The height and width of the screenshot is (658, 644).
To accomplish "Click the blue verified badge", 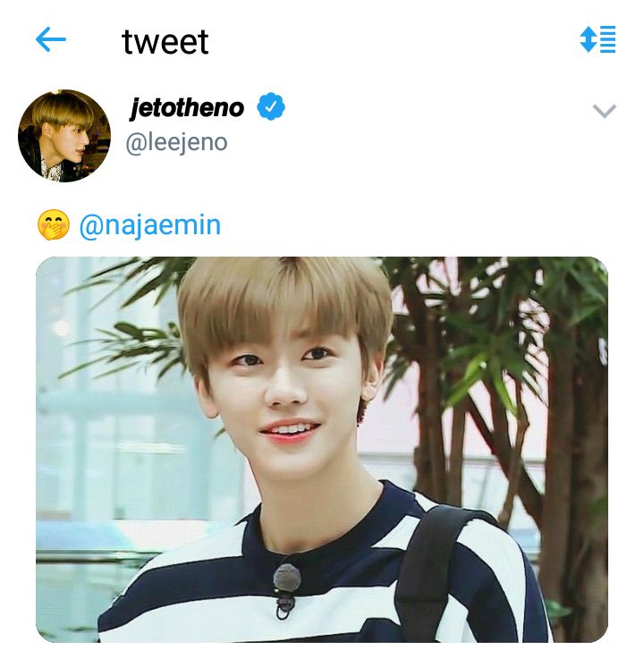I will click(271, 108).
